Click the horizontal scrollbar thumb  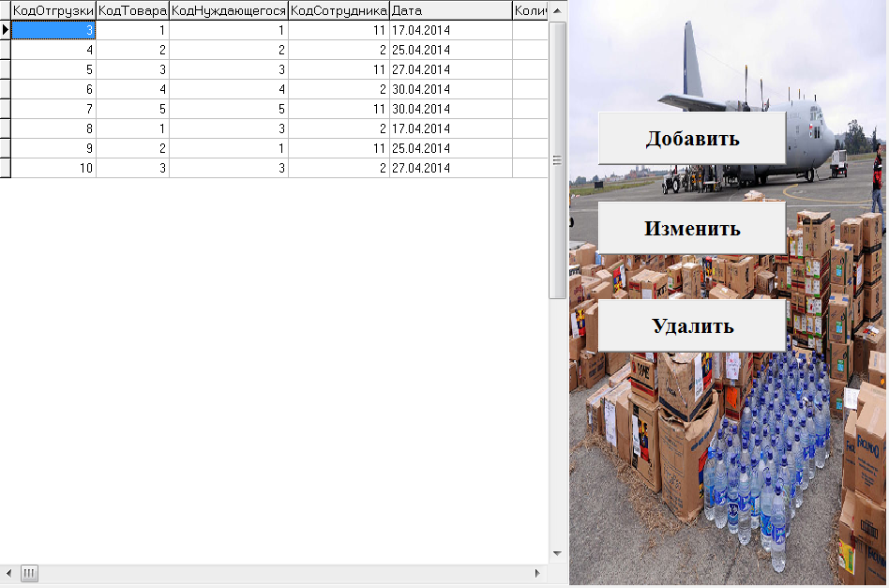[29, 573]
